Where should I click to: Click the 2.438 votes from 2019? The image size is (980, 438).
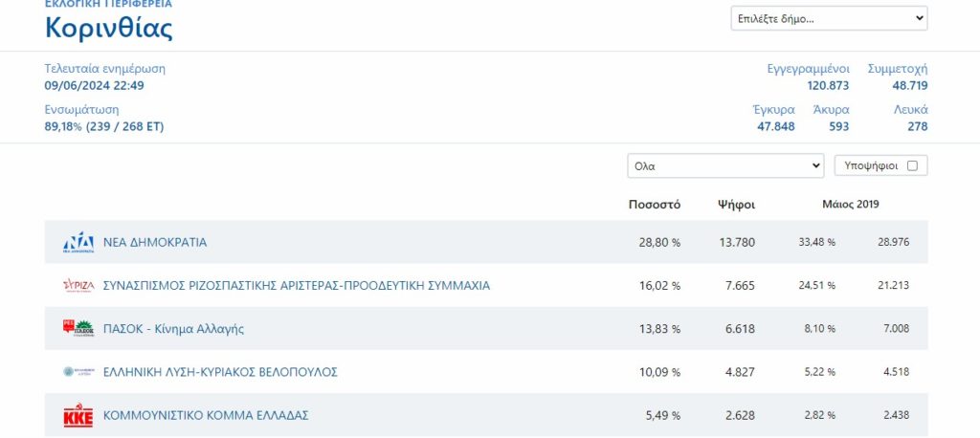(896, 415)
